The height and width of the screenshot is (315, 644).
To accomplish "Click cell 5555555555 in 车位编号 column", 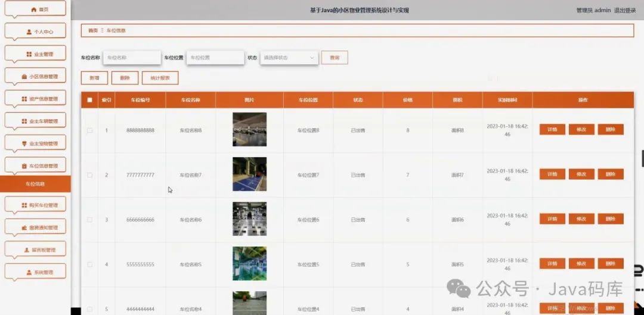I will tap(141, 264).
